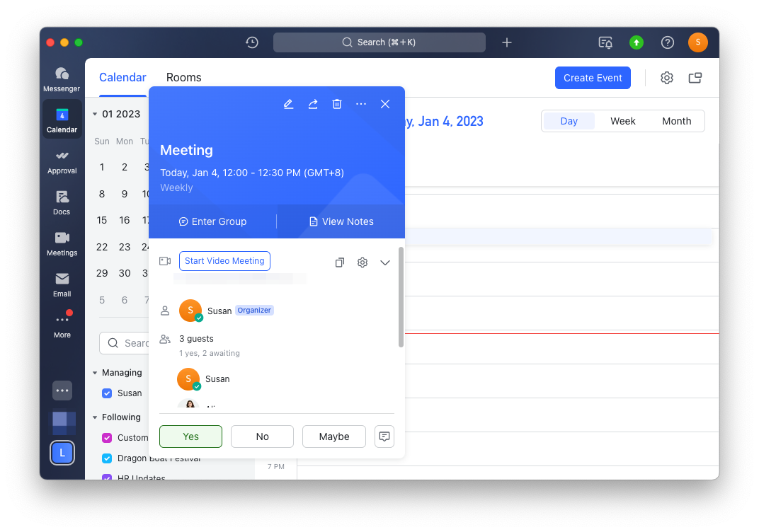Screen dimensions: 759x532
Task: Toggle the Susan calendar checkbox
Action: click(107, 393)
